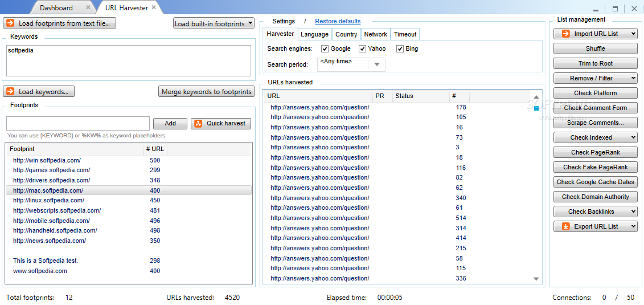Screen dimensions: 644x305
Task: Click the Check PageRank button
Action: click(x=595, y=152)
